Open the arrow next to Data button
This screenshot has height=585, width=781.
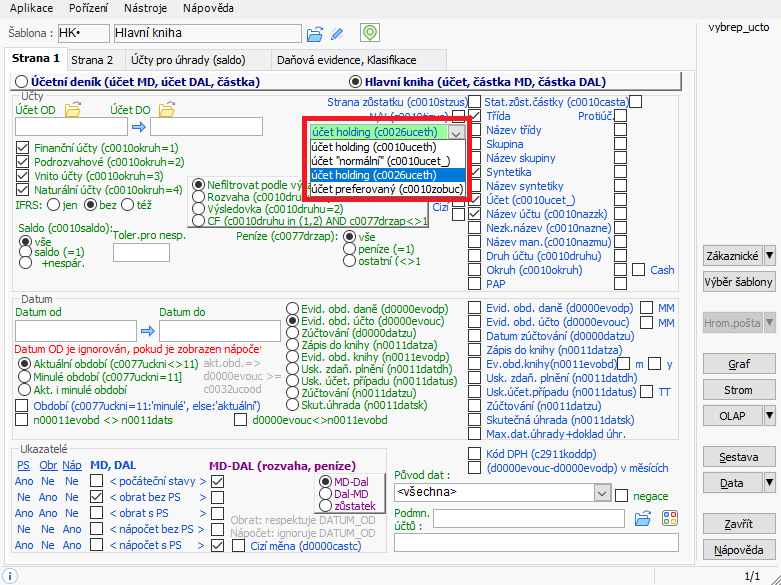pos(769,483)
